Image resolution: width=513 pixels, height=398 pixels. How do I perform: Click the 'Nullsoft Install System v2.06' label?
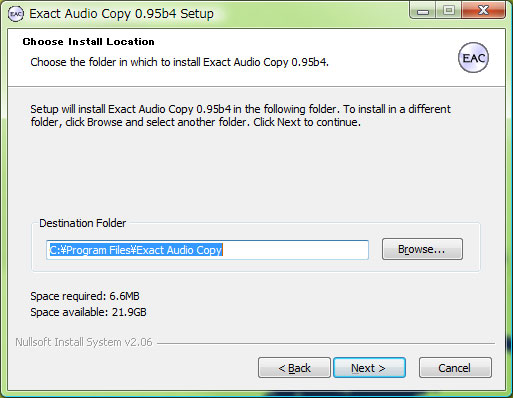point(84,342)
